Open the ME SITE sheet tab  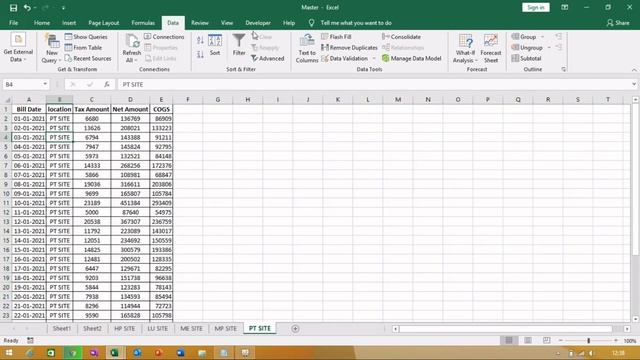(191, 329)
